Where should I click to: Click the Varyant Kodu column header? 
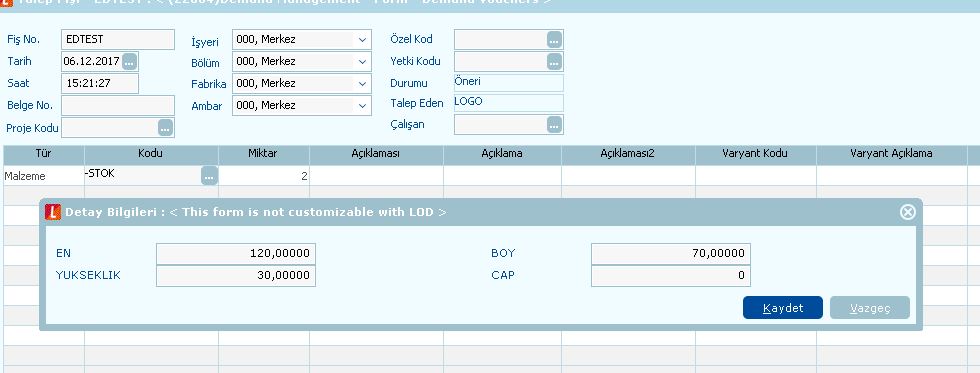756,154
